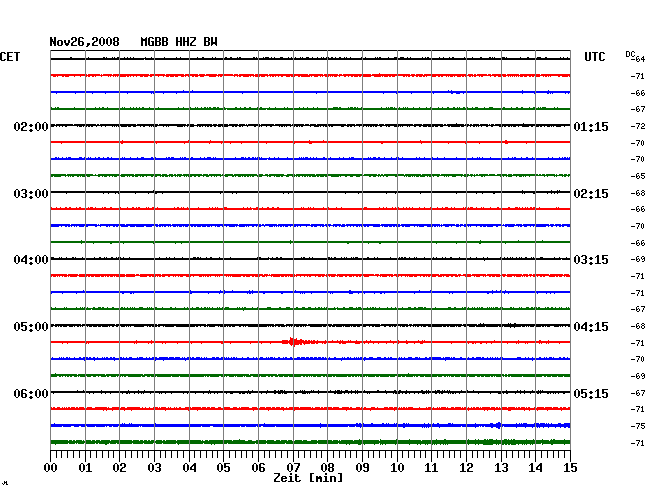Click minute tick label "04"
Image resolution: width=650 pixels, height=494 pixels.
[189, 467]
